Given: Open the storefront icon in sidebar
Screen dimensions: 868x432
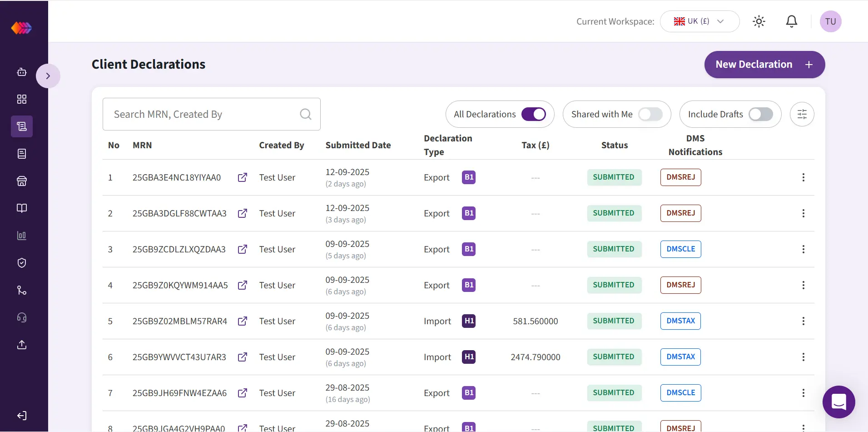Looking at the screenshot, I should pyautogui.click(x=22, y=181).
